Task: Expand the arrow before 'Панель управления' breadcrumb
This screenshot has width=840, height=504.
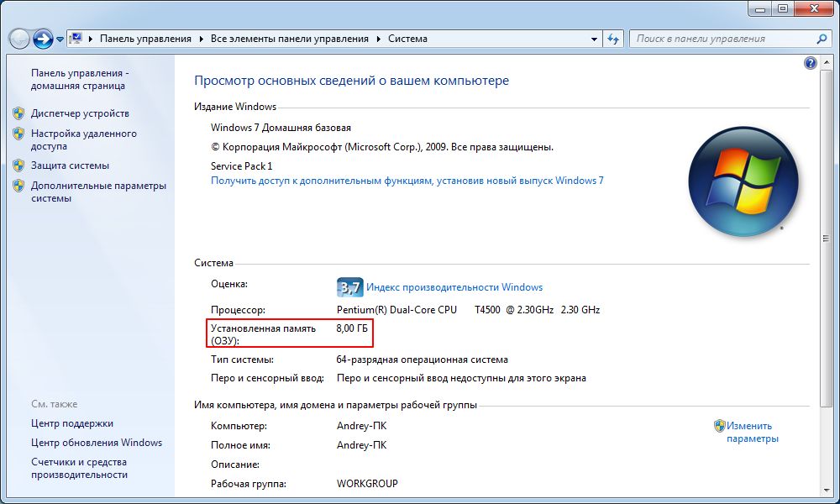Action: (x=91, y=39)
